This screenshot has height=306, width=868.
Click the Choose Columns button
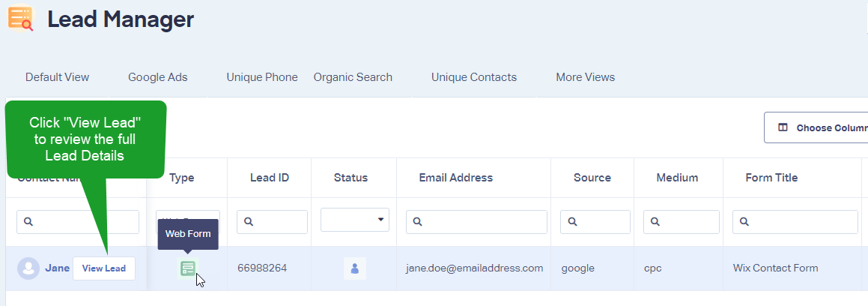[816, 127]
